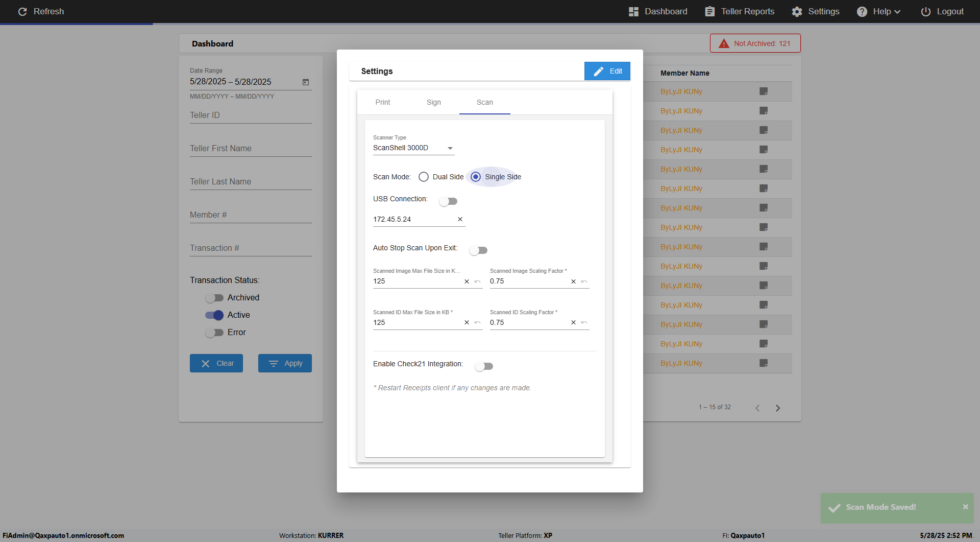Viewport: 980px width, 542px height.
Task: Apply the dashboard filters
Action: (x=285, y=363)
